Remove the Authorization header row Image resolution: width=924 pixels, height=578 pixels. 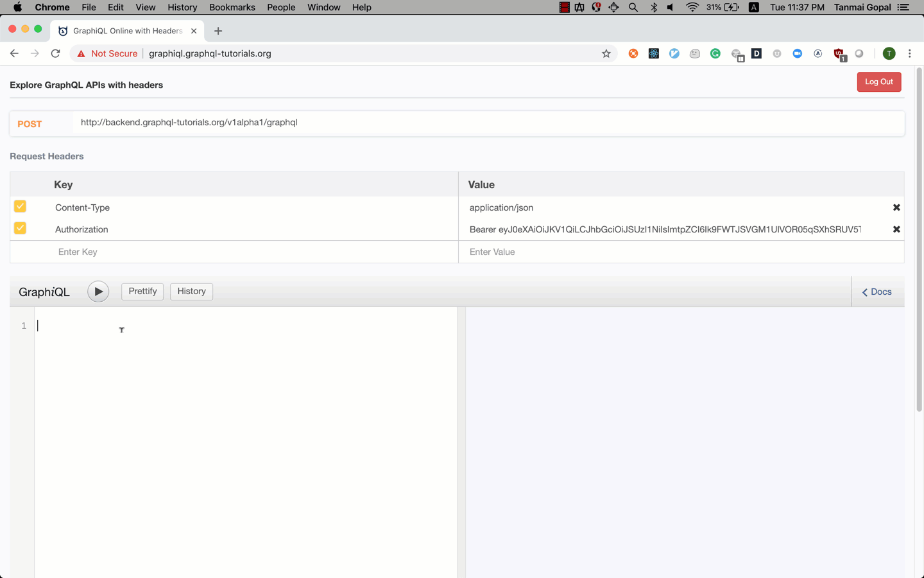pyautogui.click(x=896, y=229)
